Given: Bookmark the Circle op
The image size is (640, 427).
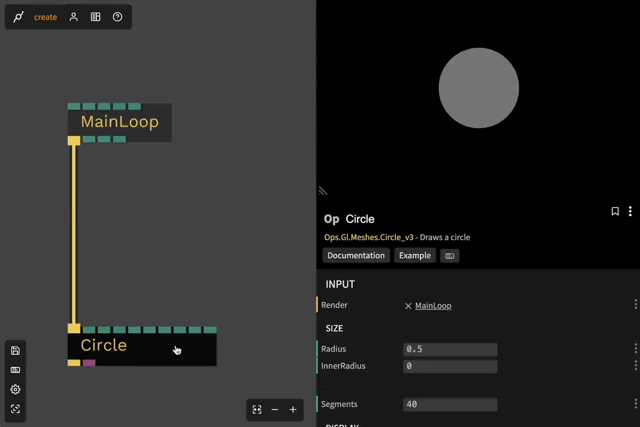Looking at the screenshot, I should coord(615,211).
